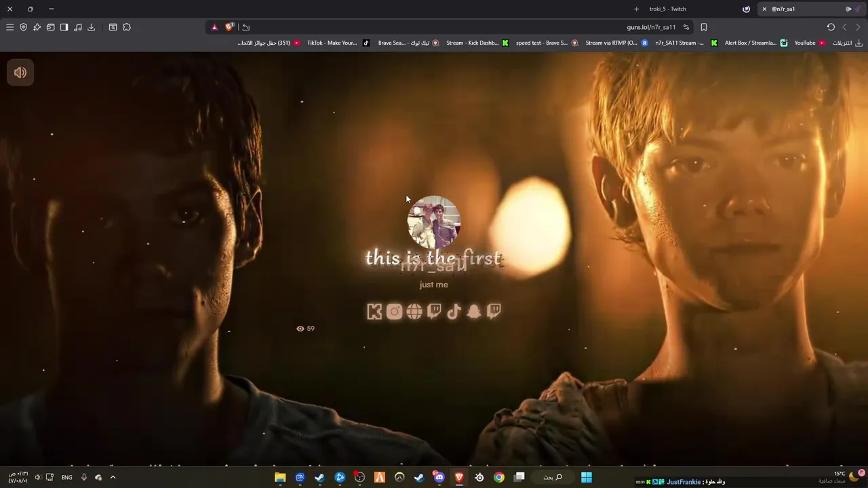This screenshot has height=488, width=868.
Task: Click the share arrow icon in address bar
Action: click(x=245, y=27)
